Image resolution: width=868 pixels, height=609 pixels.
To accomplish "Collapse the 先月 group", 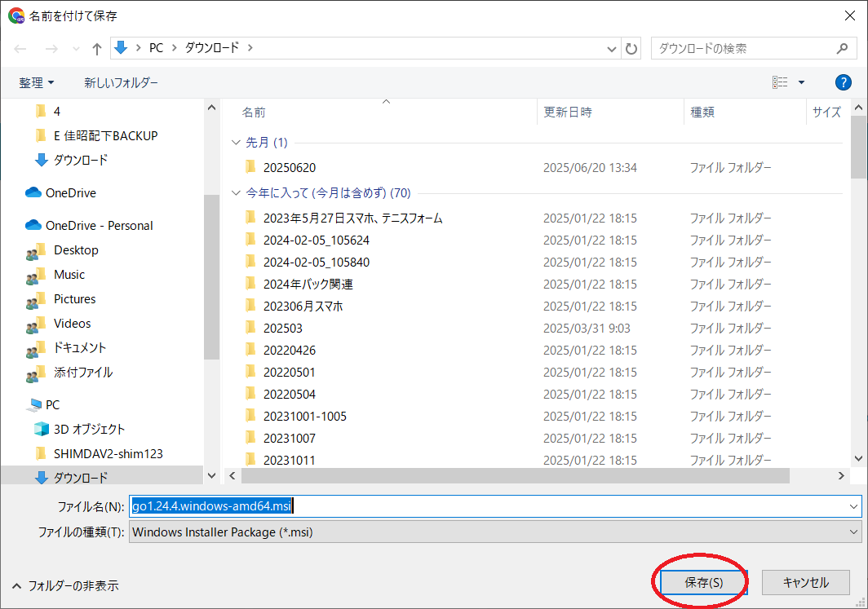I will pos(237,143).
